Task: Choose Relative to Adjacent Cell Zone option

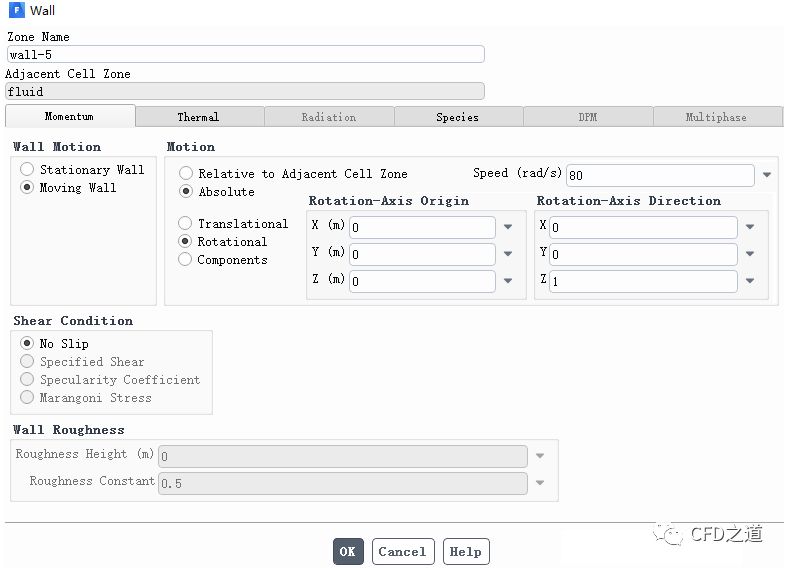Action: [x=186, y=174]
